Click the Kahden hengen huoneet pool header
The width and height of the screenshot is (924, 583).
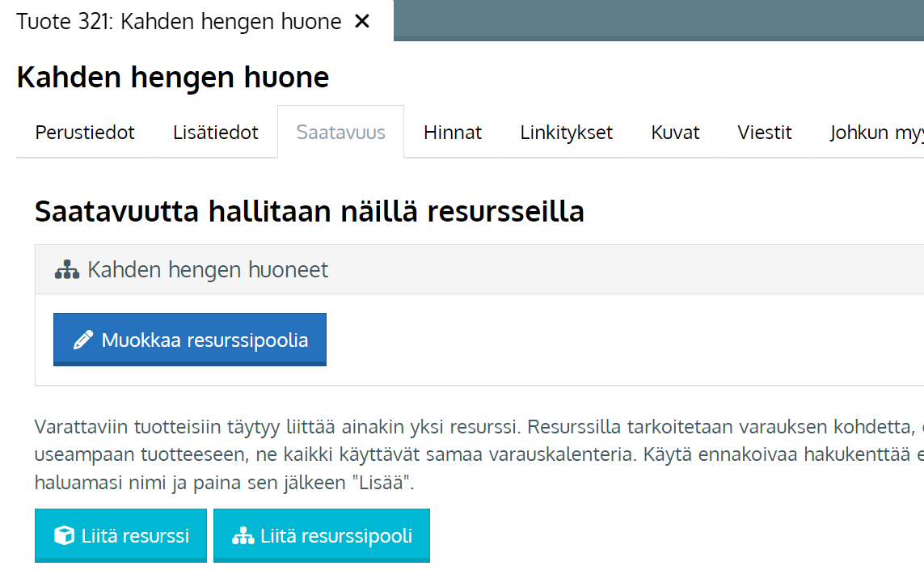[208, 270]
